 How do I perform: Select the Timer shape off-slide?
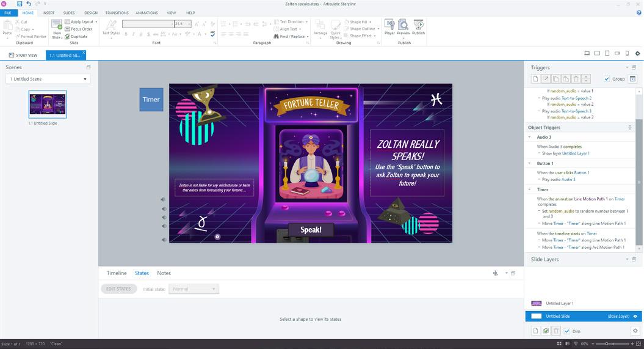[151, 100]
